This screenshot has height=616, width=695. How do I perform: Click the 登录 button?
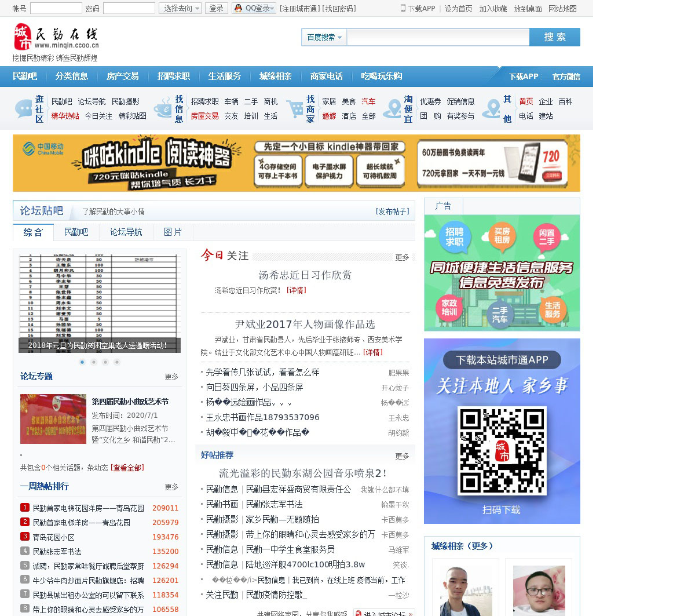click(216, 8)
